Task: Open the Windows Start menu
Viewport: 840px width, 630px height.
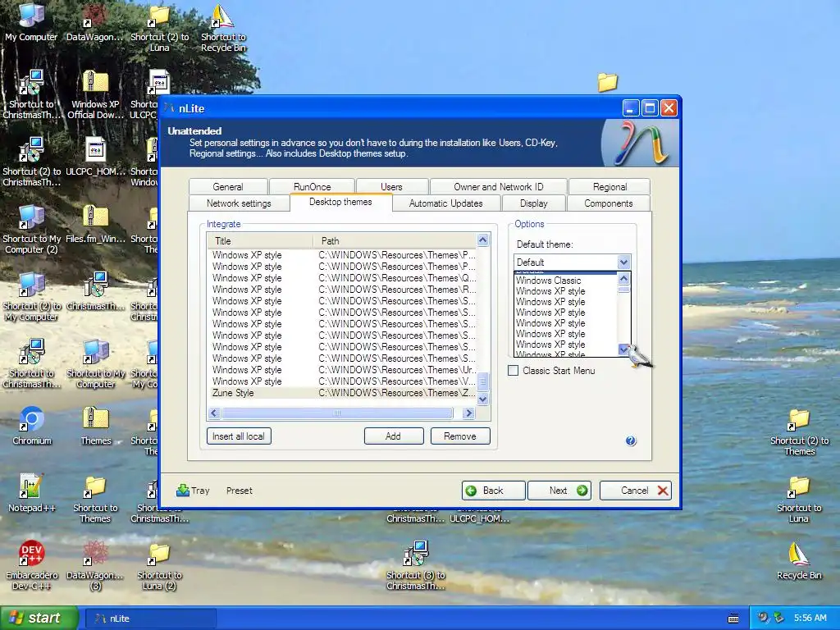Action: tap(39, 619)
